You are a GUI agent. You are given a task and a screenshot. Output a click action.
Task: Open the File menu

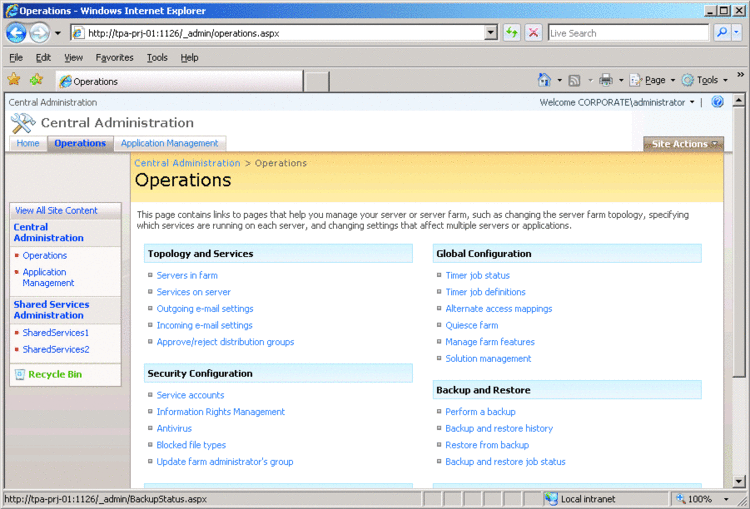tap(16, 57)
